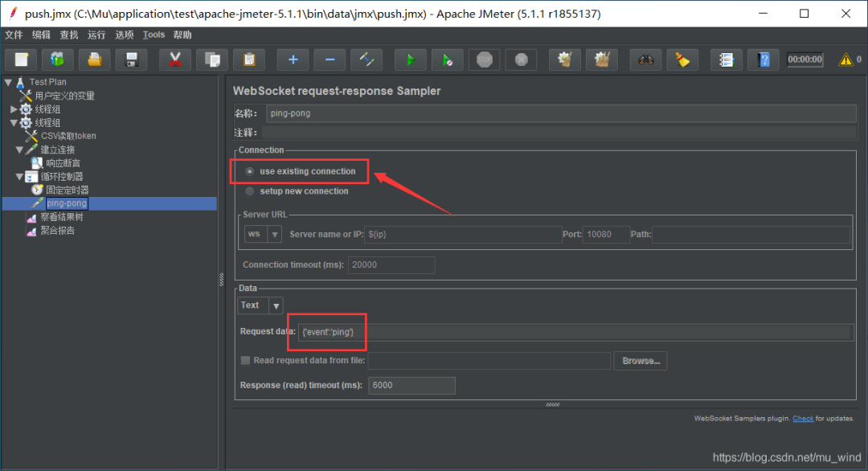Click the Open file folder icon
The width and height of the screenshot is (868, 471).
95,59
